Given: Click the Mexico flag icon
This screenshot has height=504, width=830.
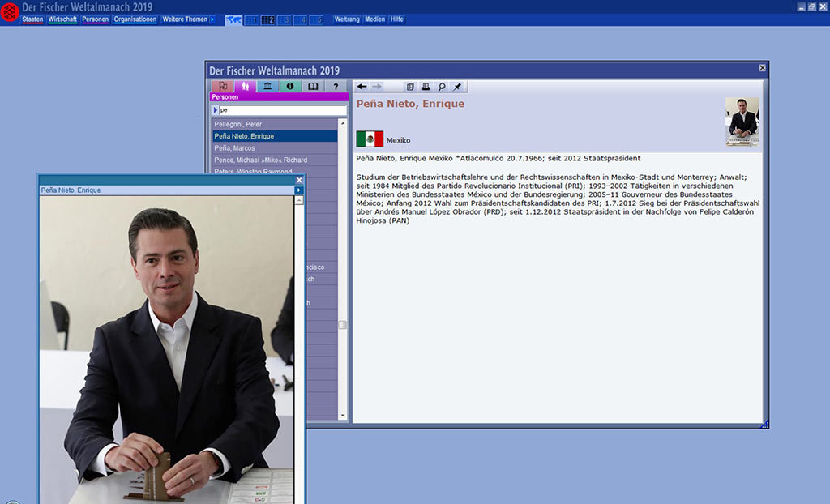Looking at the screenshot, I should (370, 139).
